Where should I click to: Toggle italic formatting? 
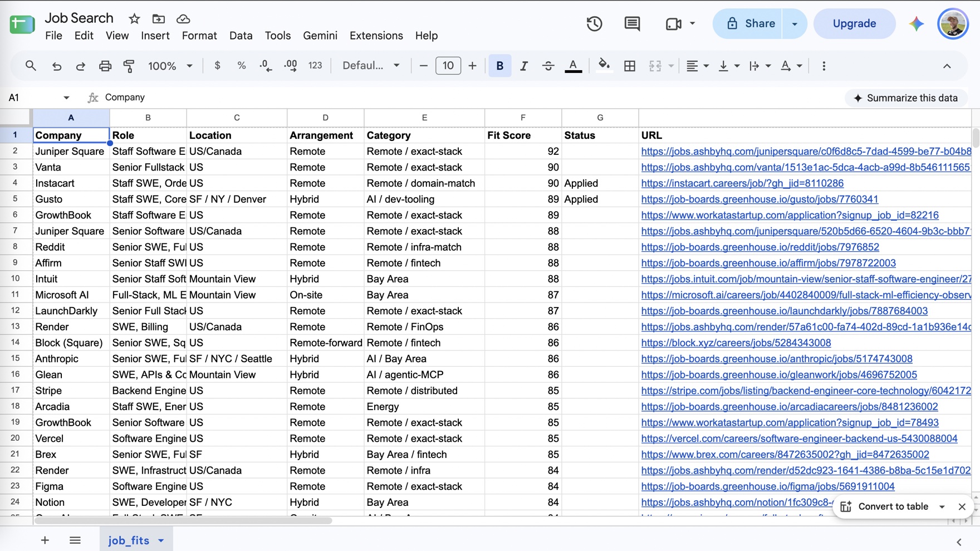(523, 66)
